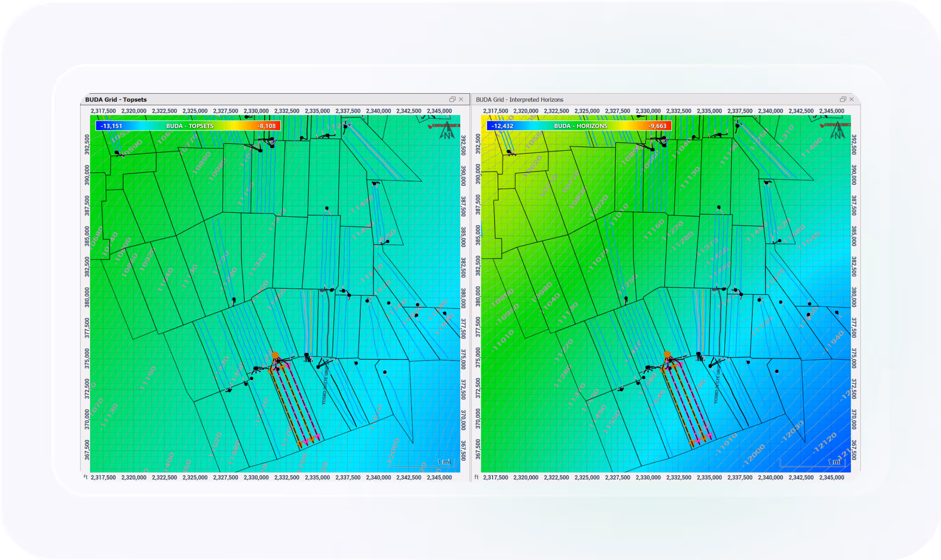Click the BUDA - TOPSETS color legend bar

(190, 126)
